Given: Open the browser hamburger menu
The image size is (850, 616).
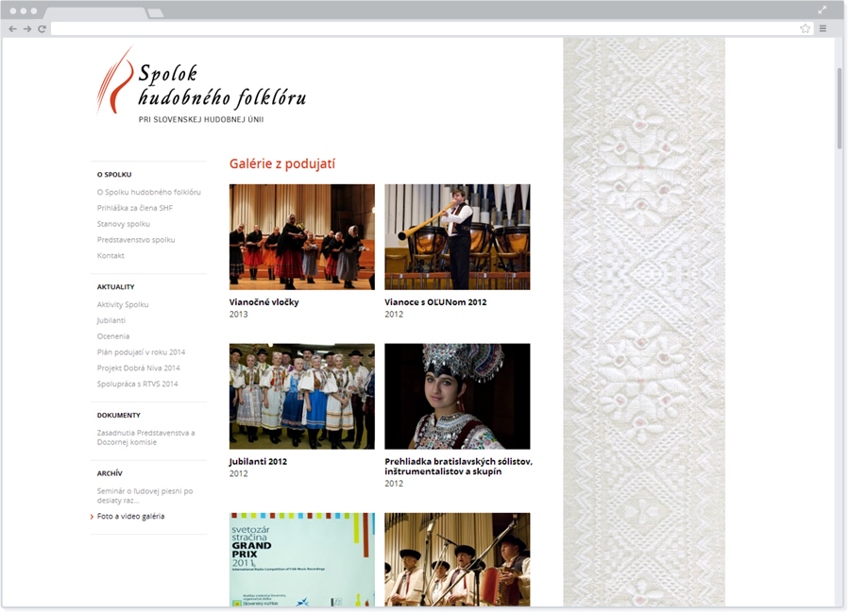Looking at the screenshot, I should coord(823,29).
